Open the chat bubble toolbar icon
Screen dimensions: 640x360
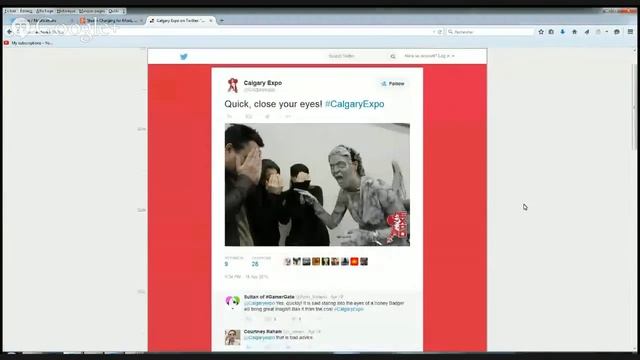click(617, 31)
